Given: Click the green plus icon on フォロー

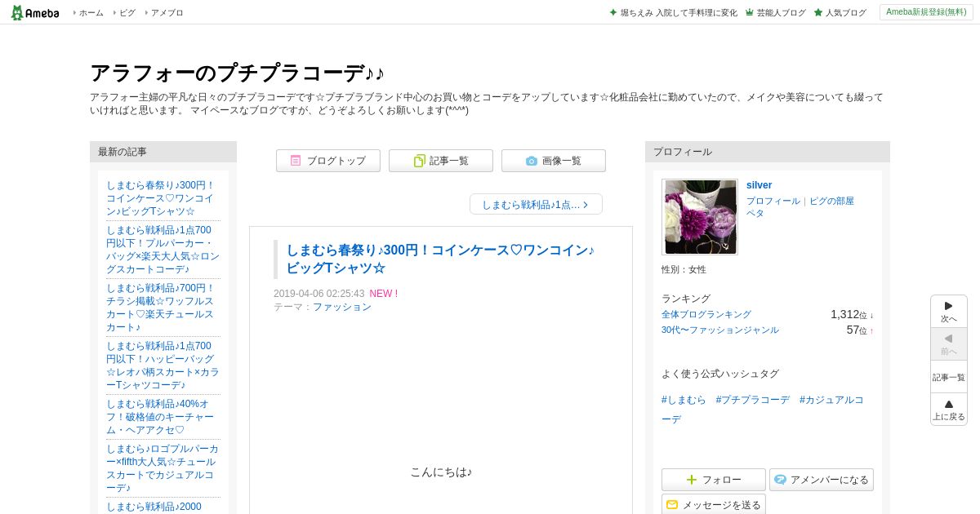Looking at the screenshot, I should [x=692, y=480].
